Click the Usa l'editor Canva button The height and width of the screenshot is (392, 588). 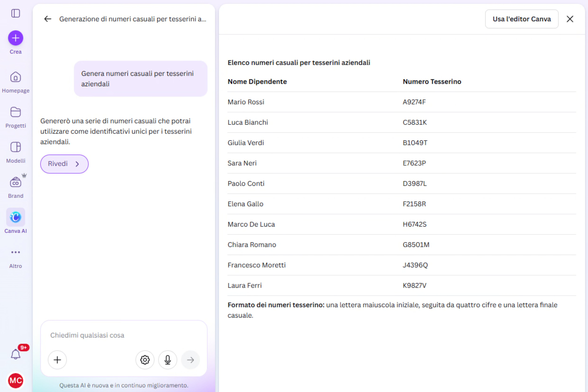coord(522,19)
